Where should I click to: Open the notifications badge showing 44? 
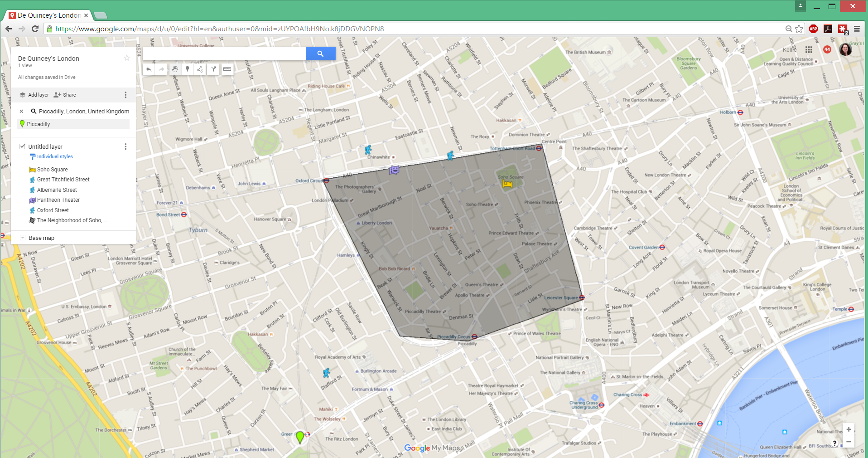pyautogui.click(x=827, y=49)
